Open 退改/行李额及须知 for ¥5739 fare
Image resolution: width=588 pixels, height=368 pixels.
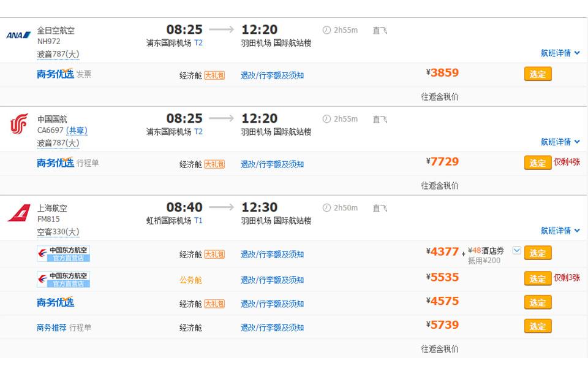tap(272, 328)
